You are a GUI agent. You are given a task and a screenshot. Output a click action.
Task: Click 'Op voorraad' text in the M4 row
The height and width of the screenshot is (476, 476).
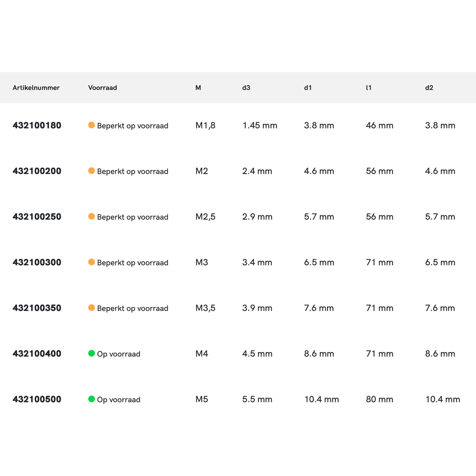[119, 354]
